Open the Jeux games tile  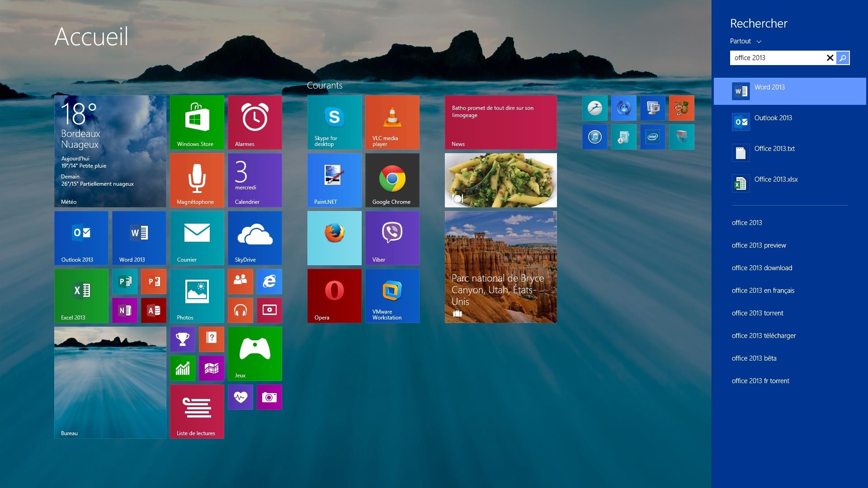pyautogui.click(x=255, y=354)
